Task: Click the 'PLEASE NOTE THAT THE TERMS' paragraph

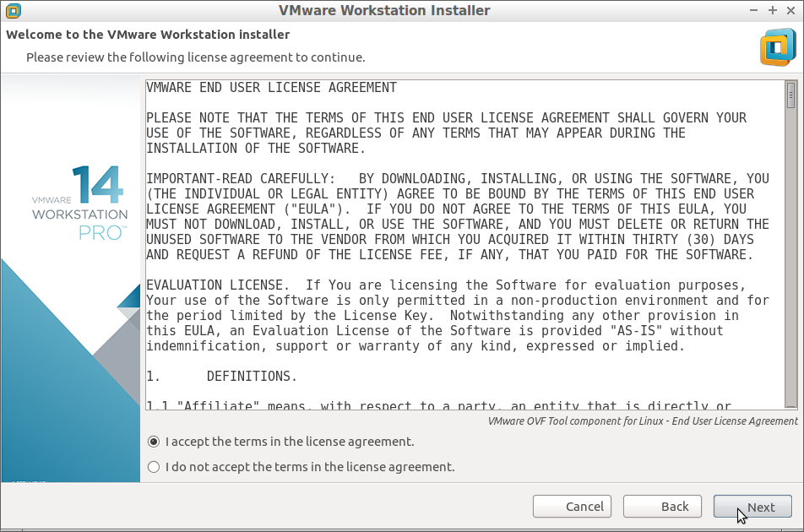Action: pyautogui.click(x=446, y=133)
